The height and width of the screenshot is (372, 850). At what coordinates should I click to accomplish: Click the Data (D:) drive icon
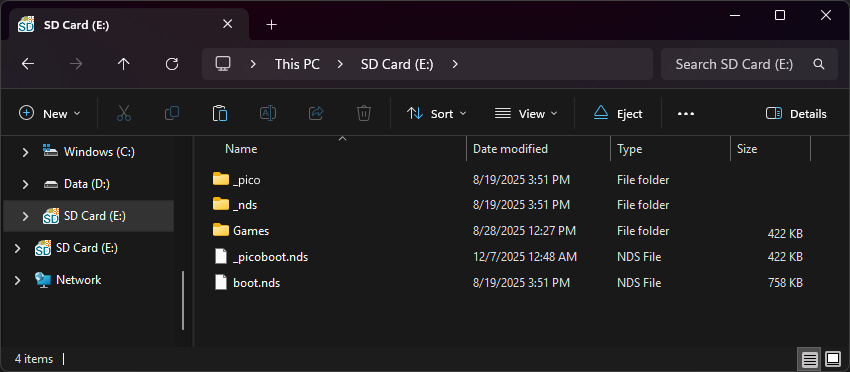click(x=50, y=184)
